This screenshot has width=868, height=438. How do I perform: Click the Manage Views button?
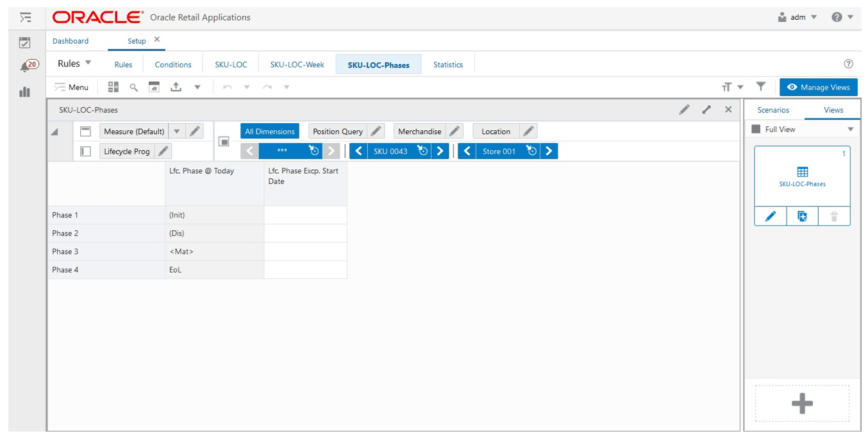[x=819, y=87]
